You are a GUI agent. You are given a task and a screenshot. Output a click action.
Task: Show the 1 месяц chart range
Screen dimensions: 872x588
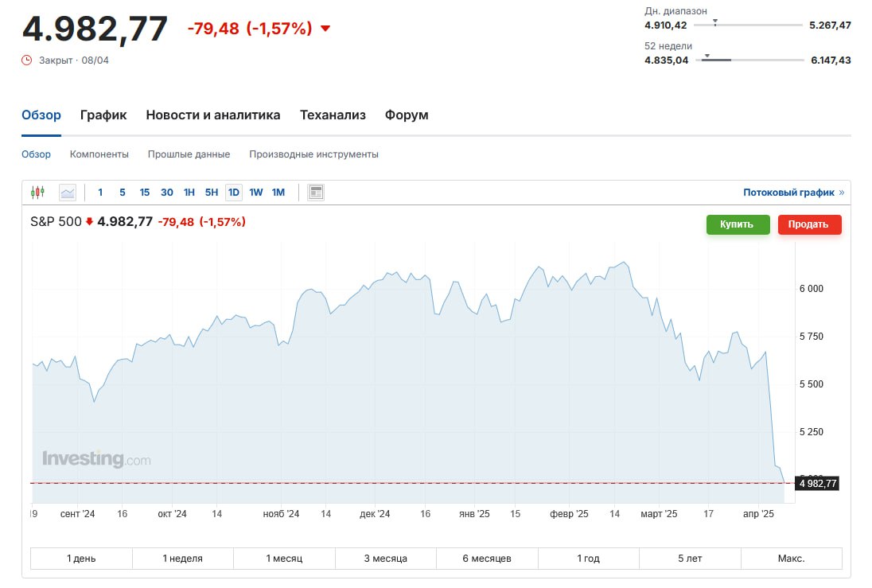coord(284,559)
